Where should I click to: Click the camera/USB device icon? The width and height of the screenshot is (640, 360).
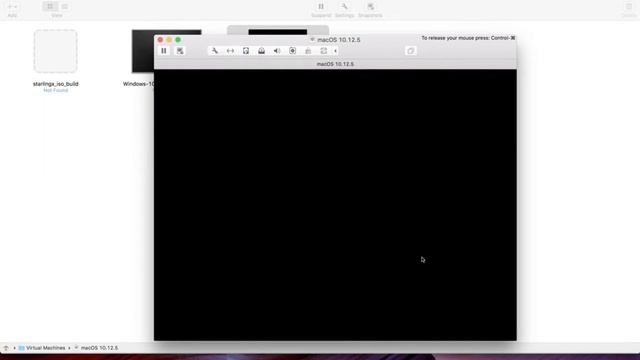tap(292, 51)
